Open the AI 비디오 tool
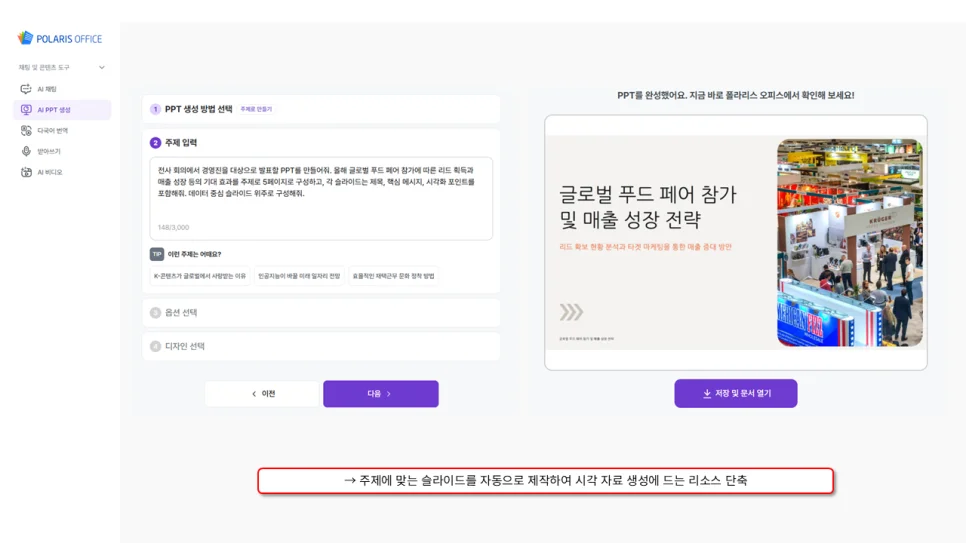Image resolution: width=966 pixels, height=543 pixels. 62,172
